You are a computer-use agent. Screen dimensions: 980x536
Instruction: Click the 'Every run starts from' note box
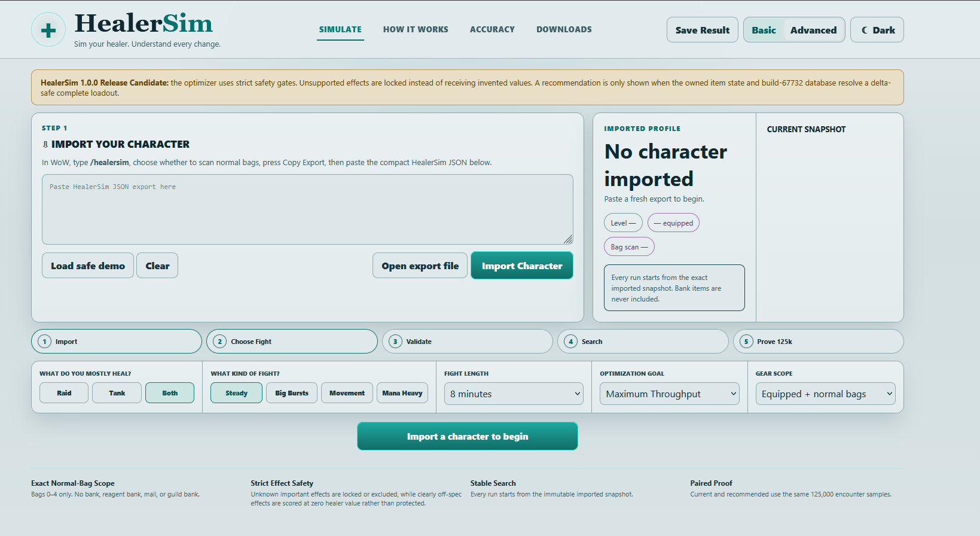pyautogui.click(x=674, y=288)
